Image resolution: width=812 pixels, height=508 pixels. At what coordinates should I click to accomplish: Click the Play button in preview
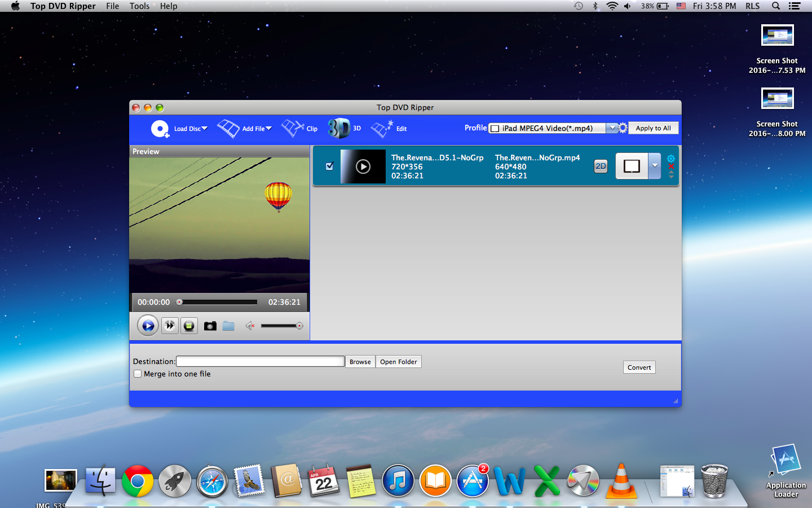click(x=148, y=326)
